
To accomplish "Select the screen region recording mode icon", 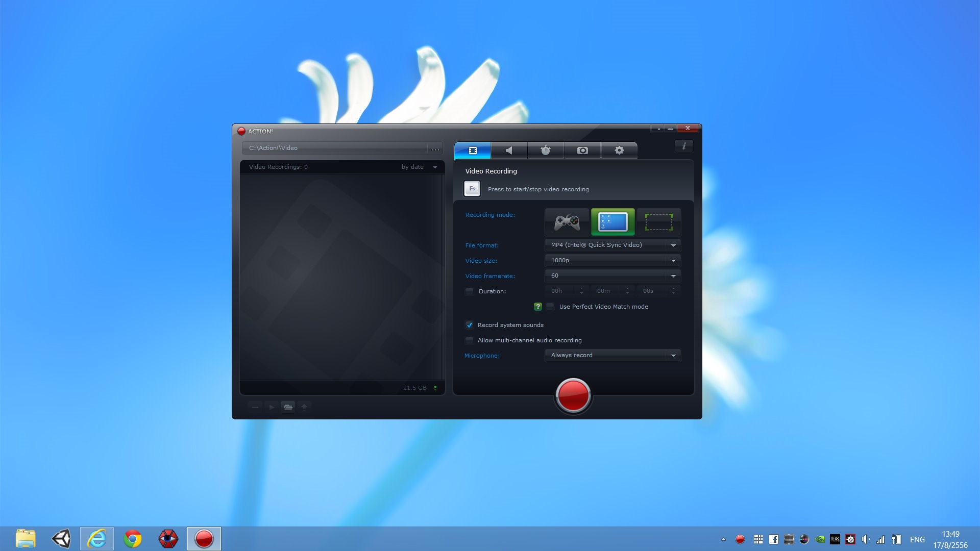I will pos(658,222).
